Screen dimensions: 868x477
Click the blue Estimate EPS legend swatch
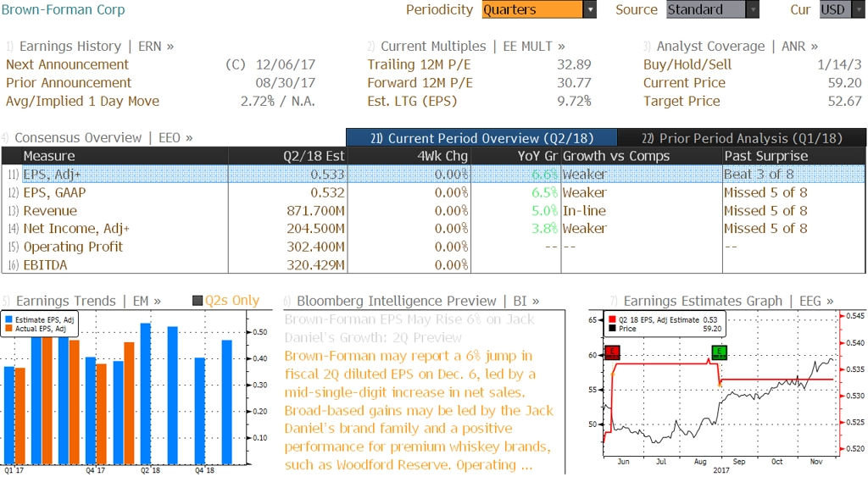(x=8, y=320)
